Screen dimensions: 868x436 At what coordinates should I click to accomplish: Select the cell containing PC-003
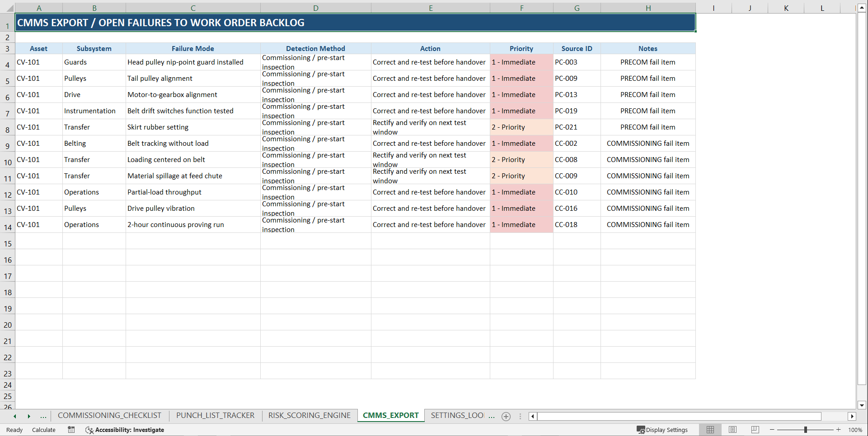(577, 62)
